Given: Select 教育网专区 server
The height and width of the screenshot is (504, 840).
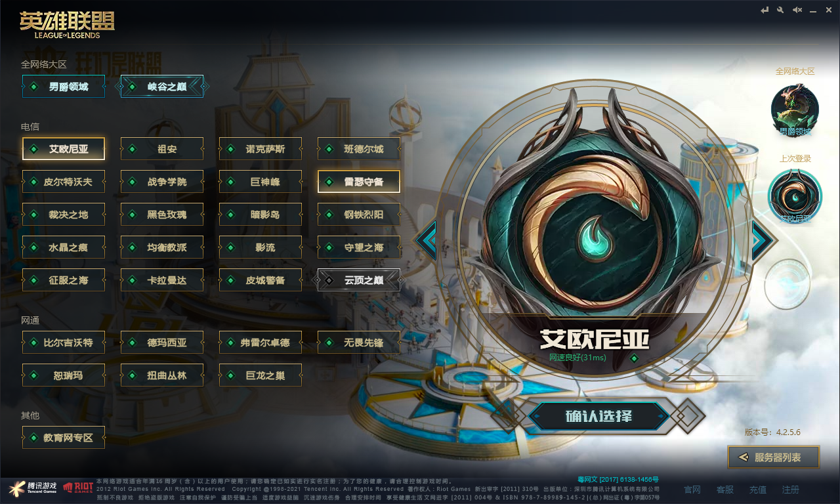Looking at the screenshot, I should tap(64, 438).
